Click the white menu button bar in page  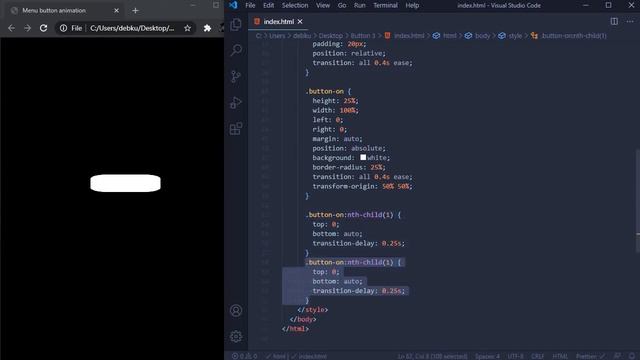click(x=125, y=183)
